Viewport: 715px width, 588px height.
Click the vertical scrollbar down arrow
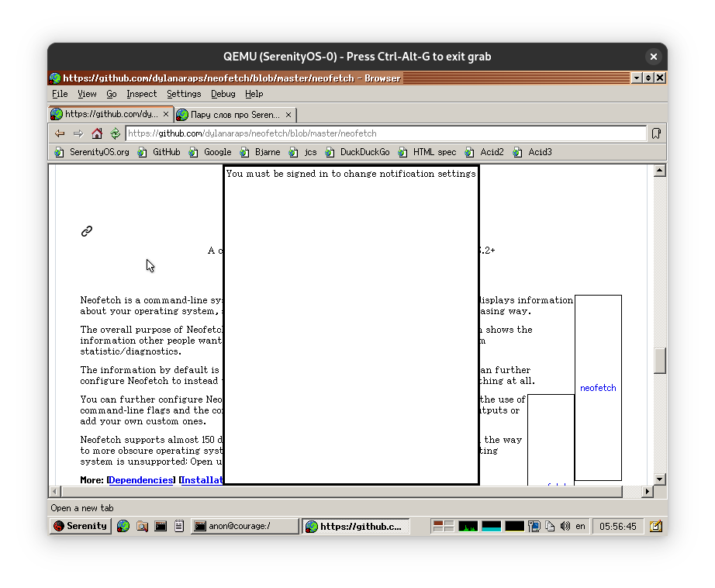tap(660, 479)
